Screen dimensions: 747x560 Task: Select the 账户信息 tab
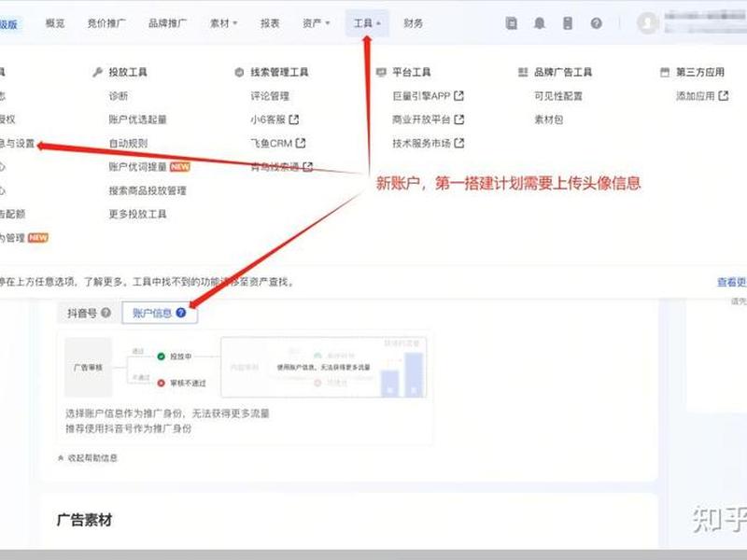pyautogui.click(x=159, y=313)
